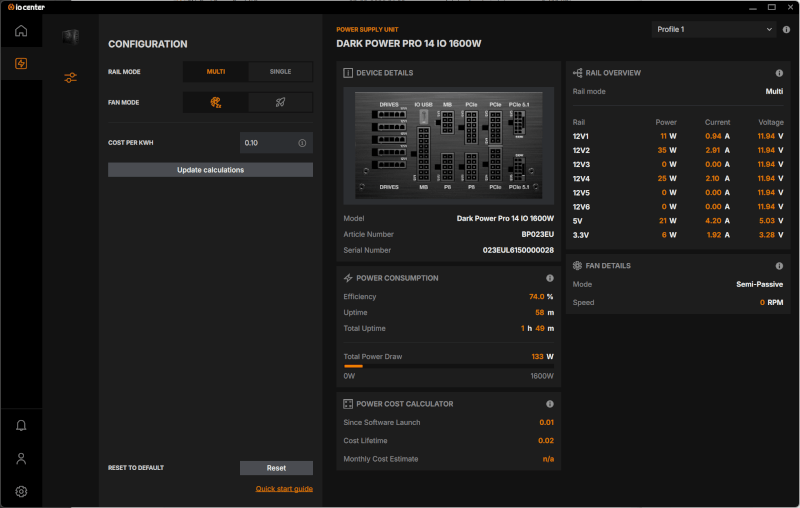Close the io center window
The width and height of the screenshot is (800, 508).
click(790, 7)
